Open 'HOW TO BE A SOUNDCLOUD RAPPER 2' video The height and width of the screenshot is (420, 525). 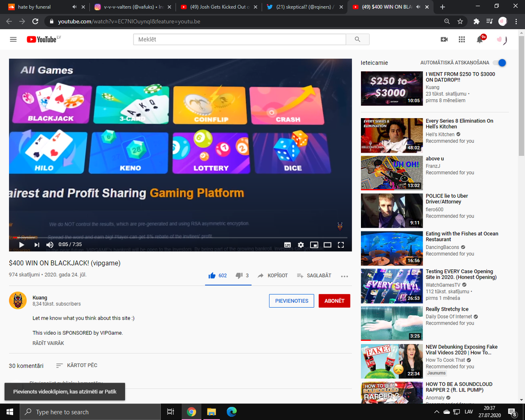pos(391,393)
